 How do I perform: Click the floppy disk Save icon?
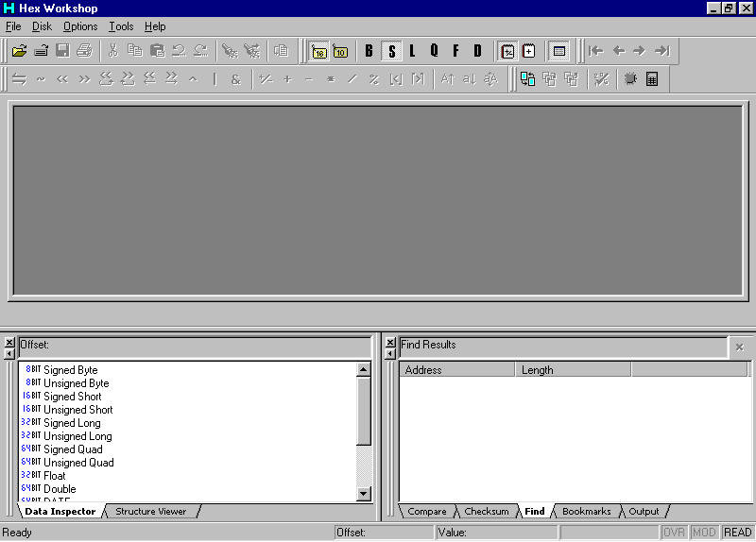[x=62, y=51]
